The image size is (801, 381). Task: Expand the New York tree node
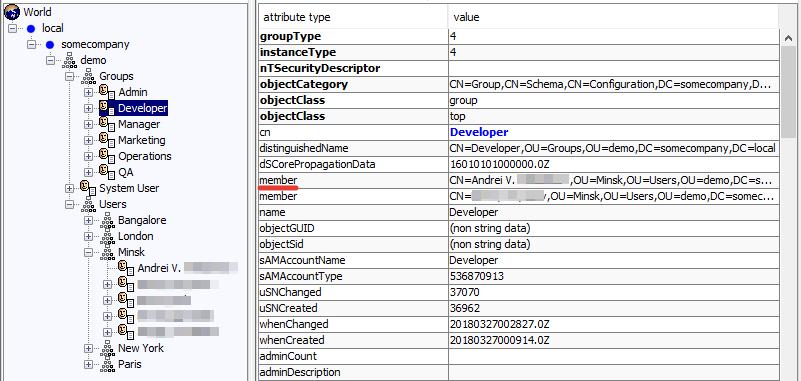click(88, 348)
